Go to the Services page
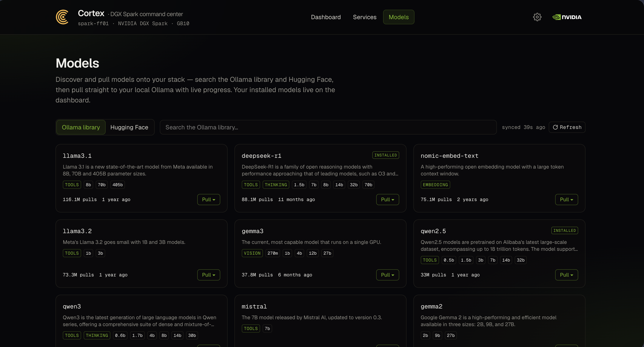Screen dimensions: 644x347 [365, 17]
